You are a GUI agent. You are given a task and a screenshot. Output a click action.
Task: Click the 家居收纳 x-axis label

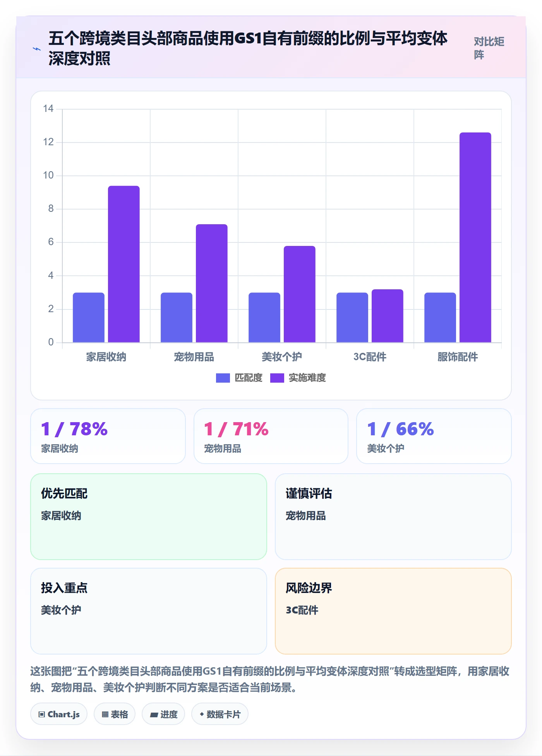point(106,357)
